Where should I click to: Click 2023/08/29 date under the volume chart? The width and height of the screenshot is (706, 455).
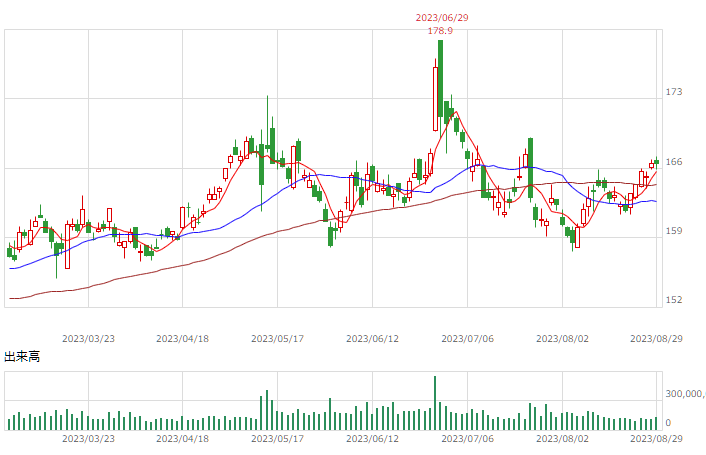click(656, 438)
